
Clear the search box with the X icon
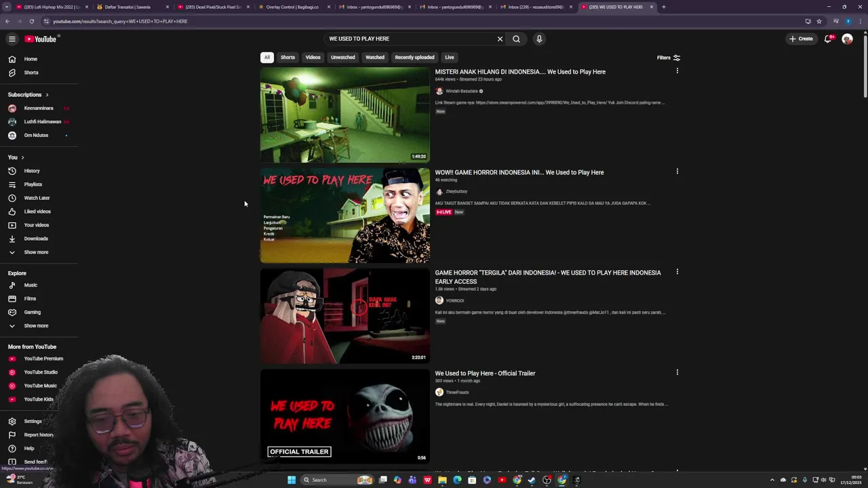click(500, 39)
